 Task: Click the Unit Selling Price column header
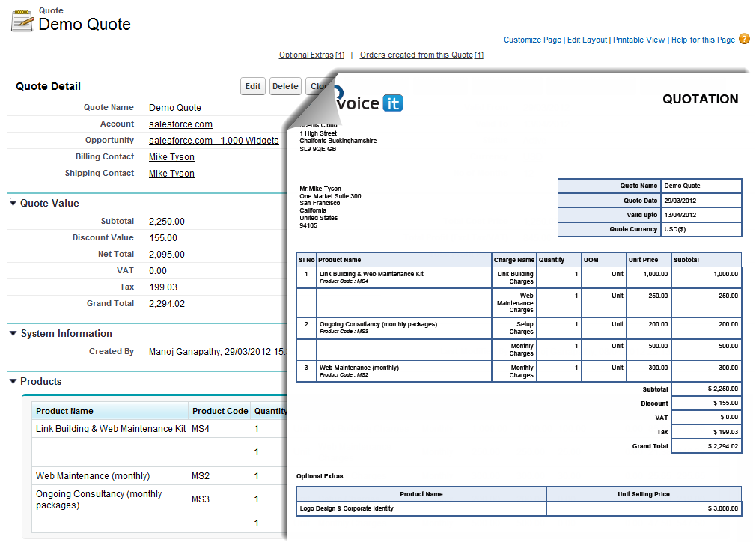(x=644, y=494)
